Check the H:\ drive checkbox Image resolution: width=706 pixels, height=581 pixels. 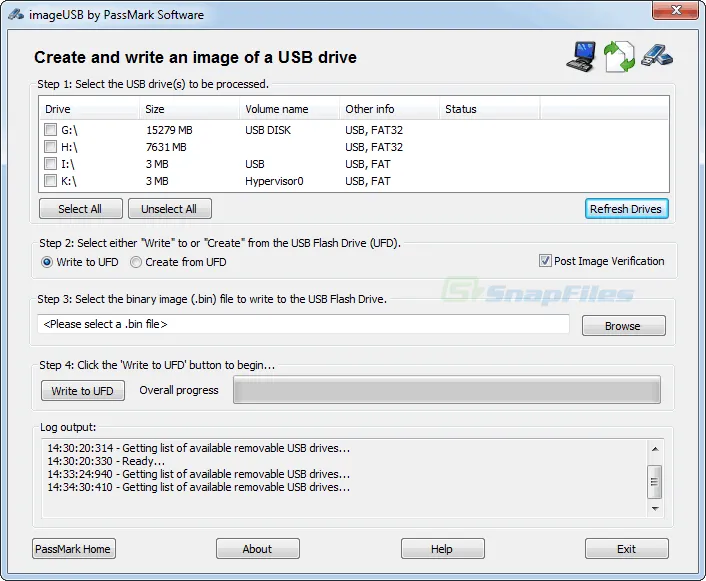point(50,147)
